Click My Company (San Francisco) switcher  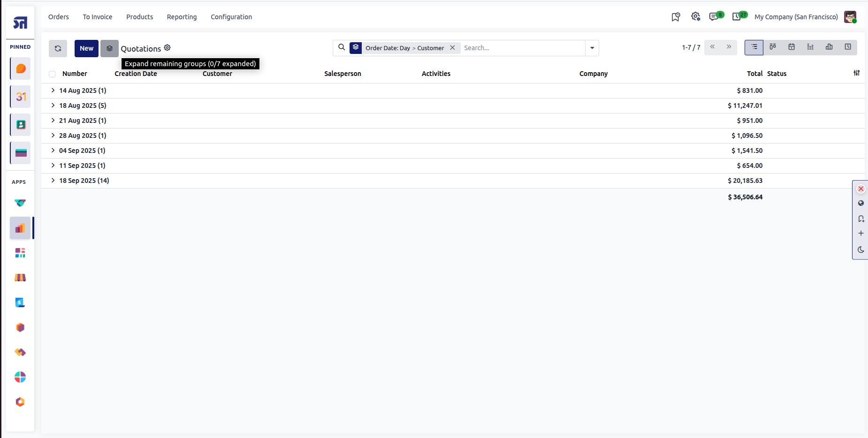click(x=796, y=17)
